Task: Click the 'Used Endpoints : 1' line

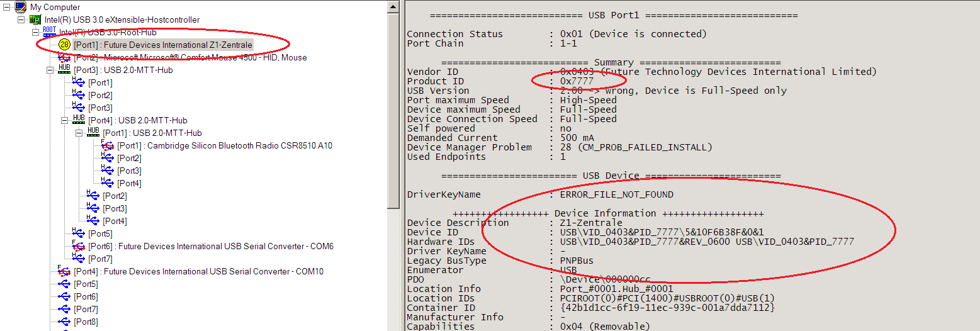Action: (x=486, y=157)
